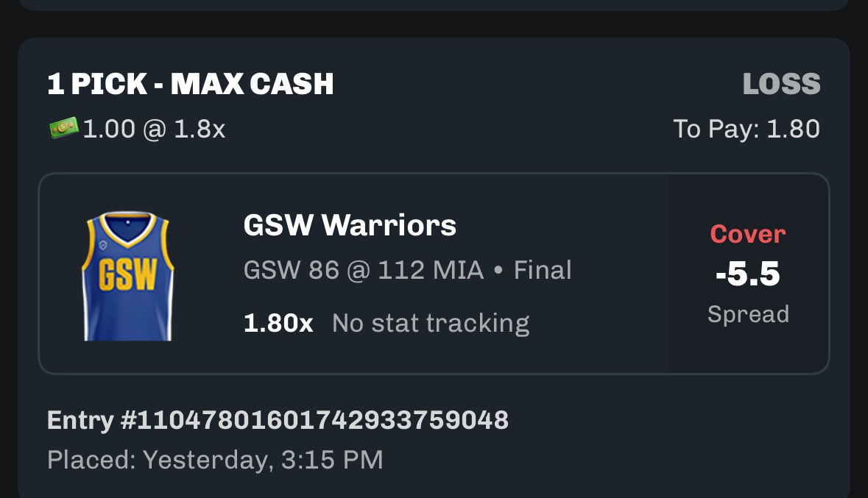This screenshot has height=498, width=868.
Task: Select the -5.5 spread value
Action: (x=748, y=274)
